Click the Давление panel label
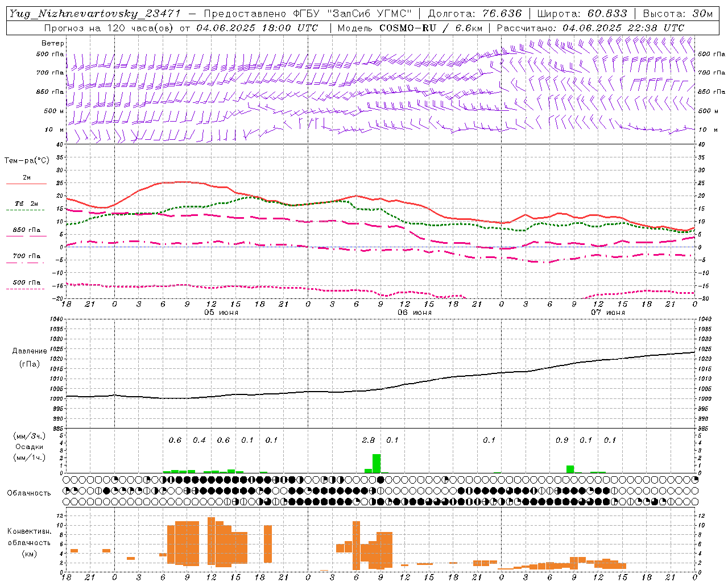This screenshot has height=582, width=728. tap(30, 351)
